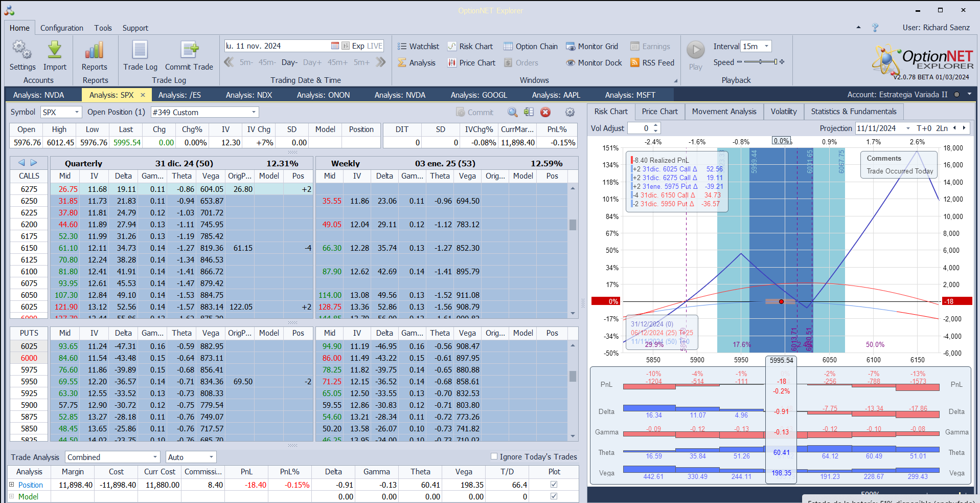Image resolution: width=980 pixels, height=503 pixels.
Task: Open the Analysis window from ribbon
Action: coord(417,62)
